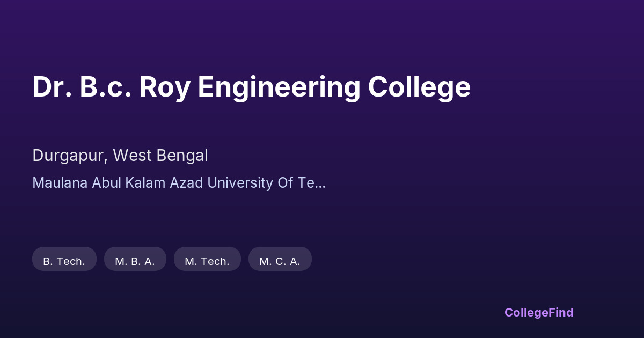The width and height of the screenshot is (644, 338).
Task: Click the word "Durgapur" in the location
Action: [x=70, y=156]
